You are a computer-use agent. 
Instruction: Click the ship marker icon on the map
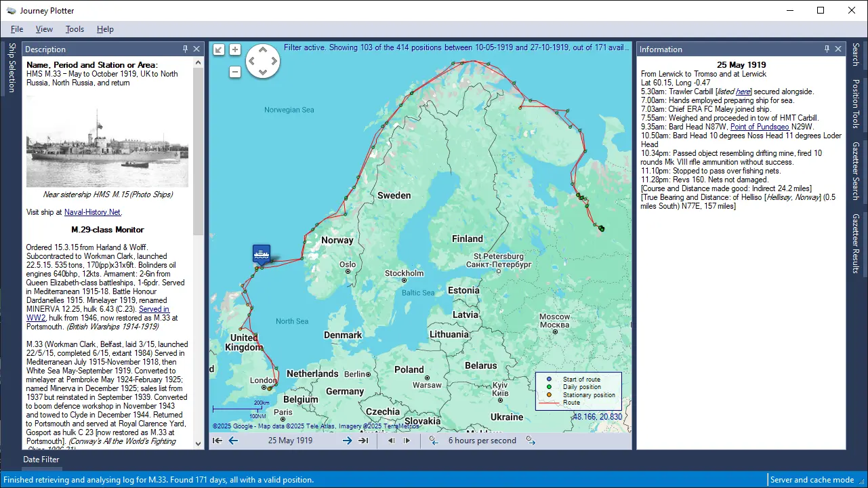click(x=262, y=254)
